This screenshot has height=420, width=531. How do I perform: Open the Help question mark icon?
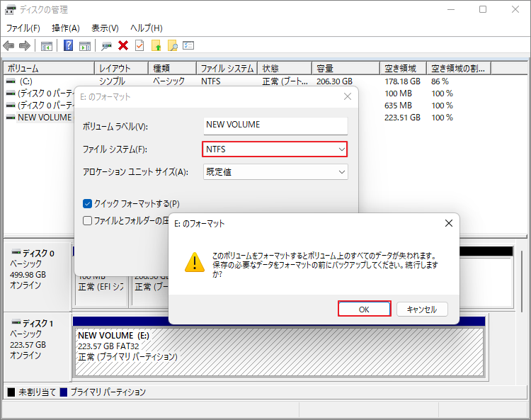tap(69, 45)
